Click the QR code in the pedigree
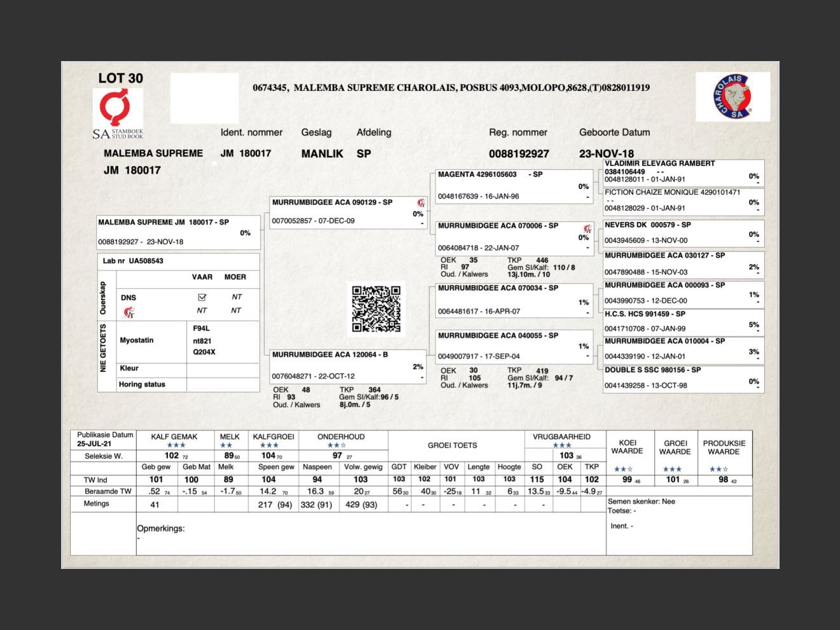 [377, 309]
